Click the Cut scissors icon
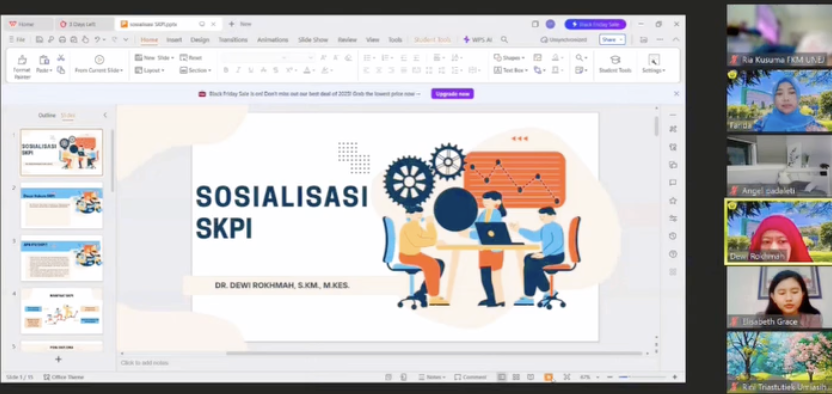832x394 pixels. pos(61,58)
